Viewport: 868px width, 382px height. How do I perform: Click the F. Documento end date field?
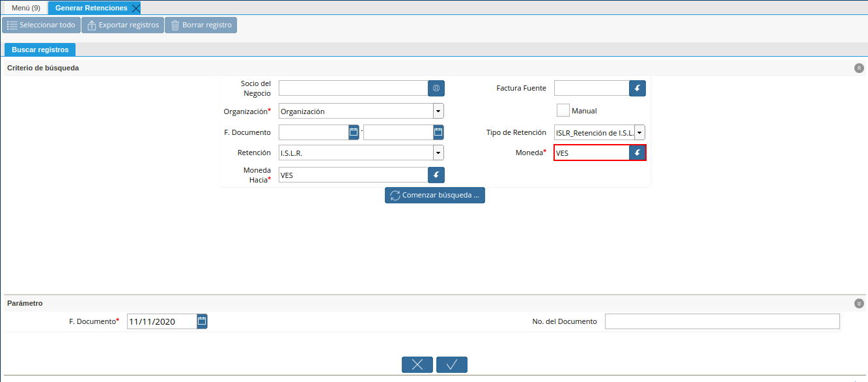click(x=399, y=132)
